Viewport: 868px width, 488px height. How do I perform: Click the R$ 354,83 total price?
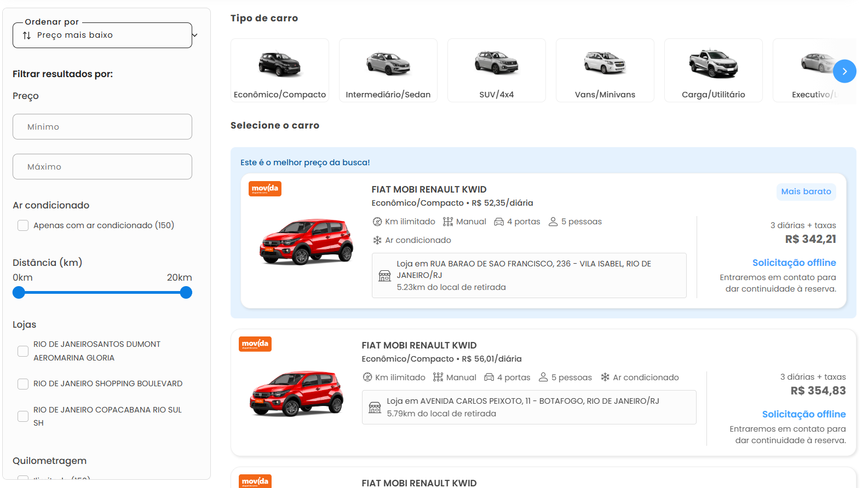[x=818, y=391]
